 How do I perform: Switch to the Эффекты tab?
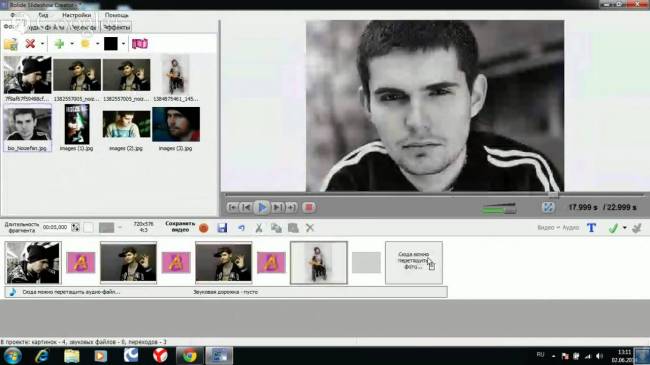[x=116, y=27]
